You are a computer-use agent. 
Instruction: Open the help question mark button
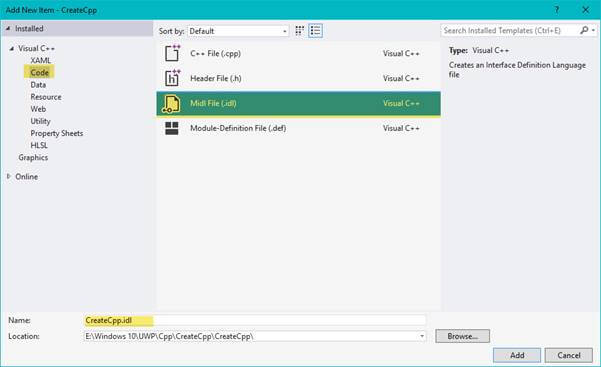(x=557, y=10)
